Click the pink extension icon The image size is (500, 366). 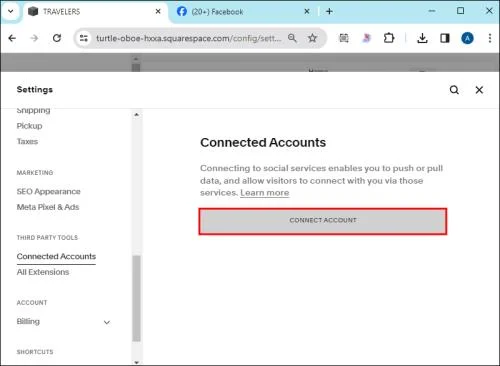[x=366, y=38]
